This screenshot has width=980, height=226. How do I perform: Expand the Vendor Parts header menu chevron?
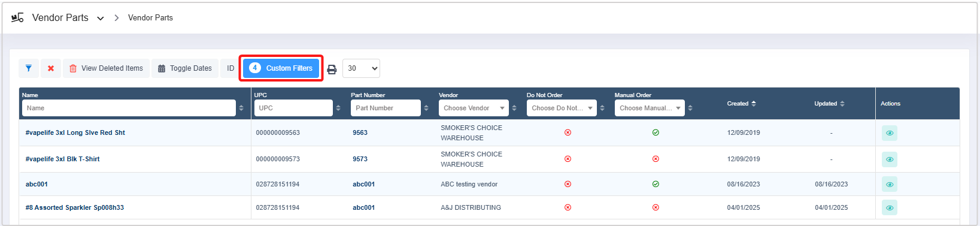(x=101, y=19)
